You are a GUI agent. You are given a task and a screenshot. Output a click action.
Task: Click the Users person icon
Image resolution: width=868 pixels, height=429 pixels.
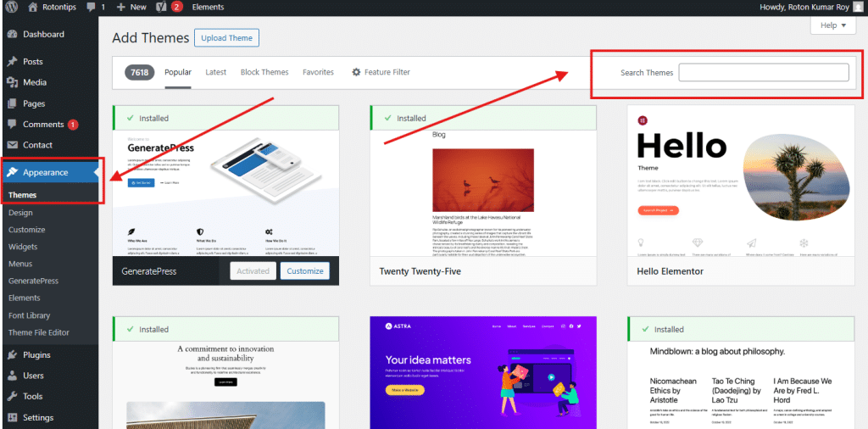click(12, 376)
